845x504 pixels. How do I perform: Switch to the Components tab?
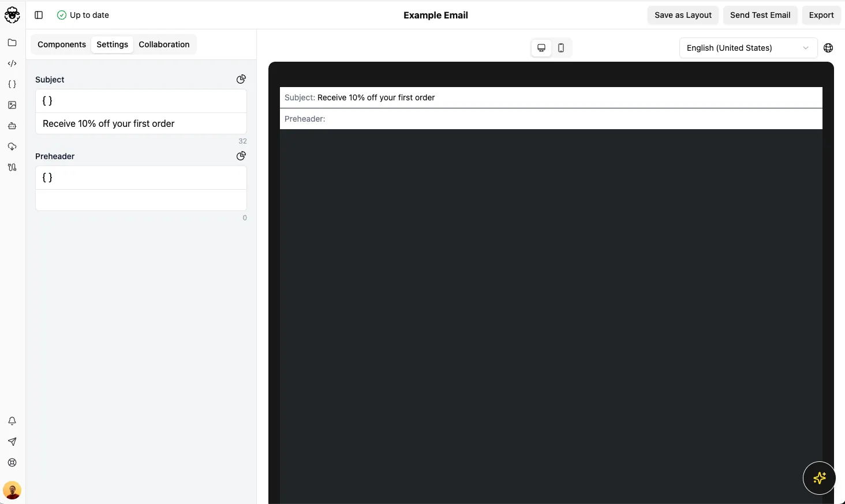coord(61,44)
